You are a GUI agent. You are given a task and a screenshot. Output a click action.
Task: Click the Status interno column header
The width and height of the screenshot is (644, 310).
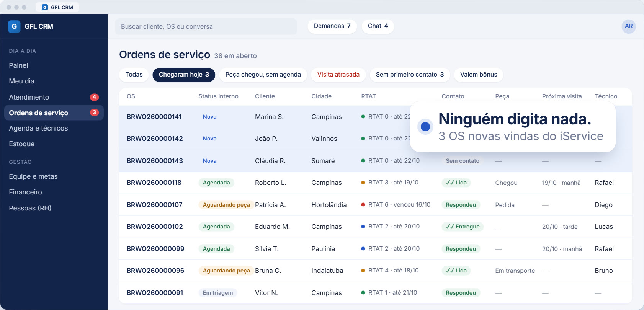pyautogui.click(x=218, y=96)
